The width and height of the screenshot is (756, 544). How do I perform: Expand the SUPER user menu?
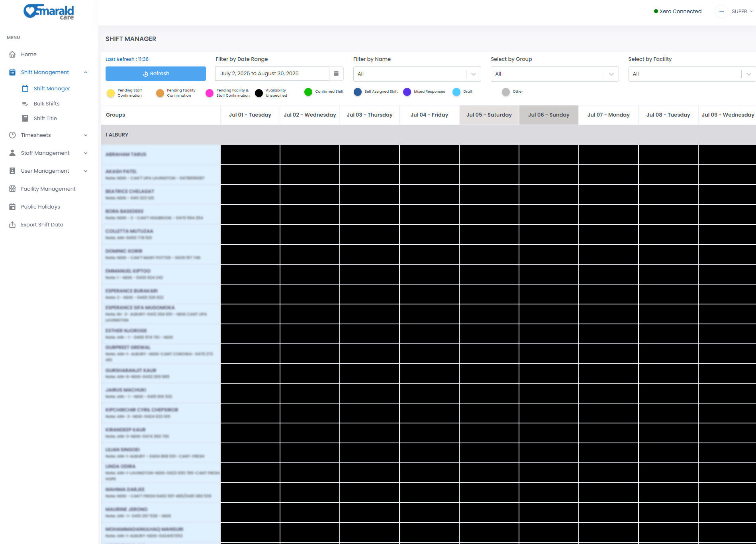(742, 12)
